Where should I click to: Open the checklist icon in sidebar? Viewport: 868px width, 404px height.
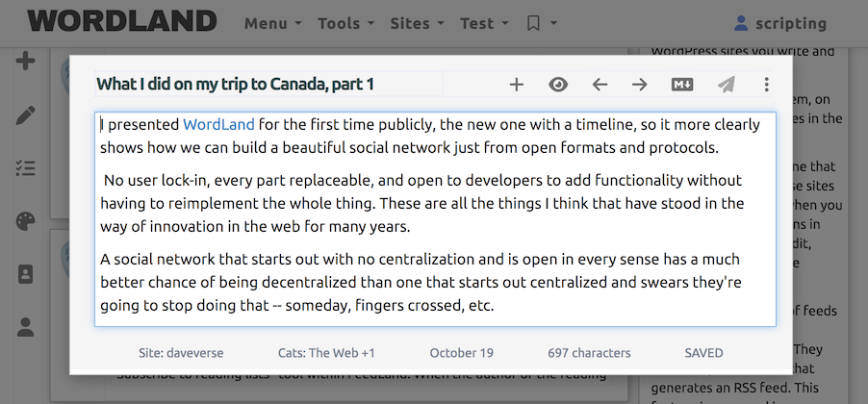click(26, 168)
